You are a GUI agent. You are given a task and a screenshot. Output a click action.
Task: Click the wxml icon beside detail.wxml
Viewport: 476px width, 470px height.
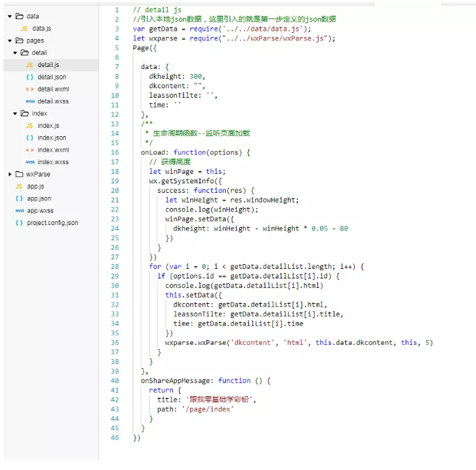point(29,89)
